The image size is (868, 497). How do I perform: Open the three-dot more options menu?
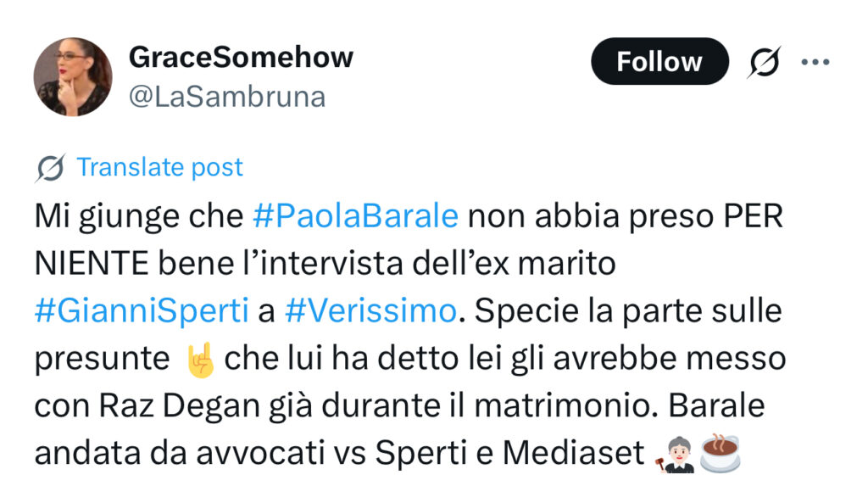pos(815,62)
